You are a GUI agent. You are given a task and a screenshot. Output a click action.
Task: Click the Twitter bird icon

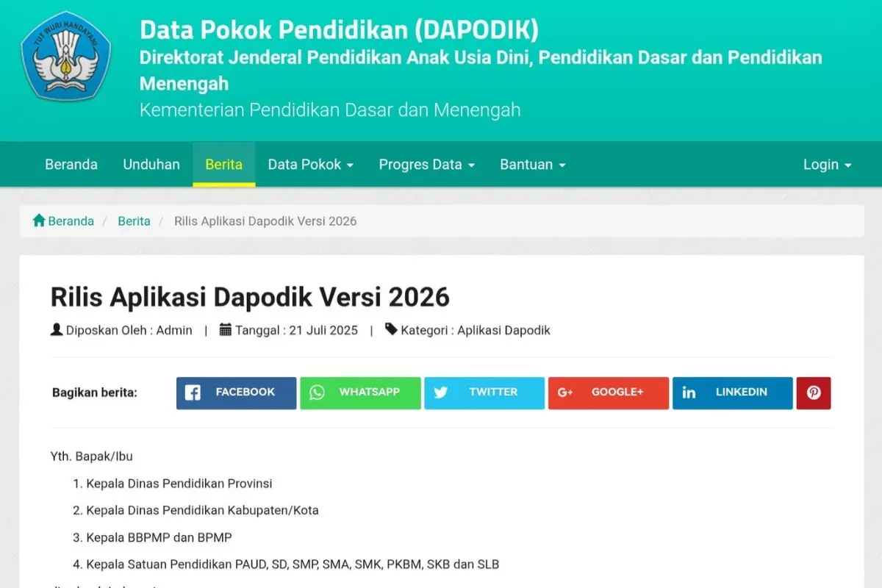[x=441, y=392]
